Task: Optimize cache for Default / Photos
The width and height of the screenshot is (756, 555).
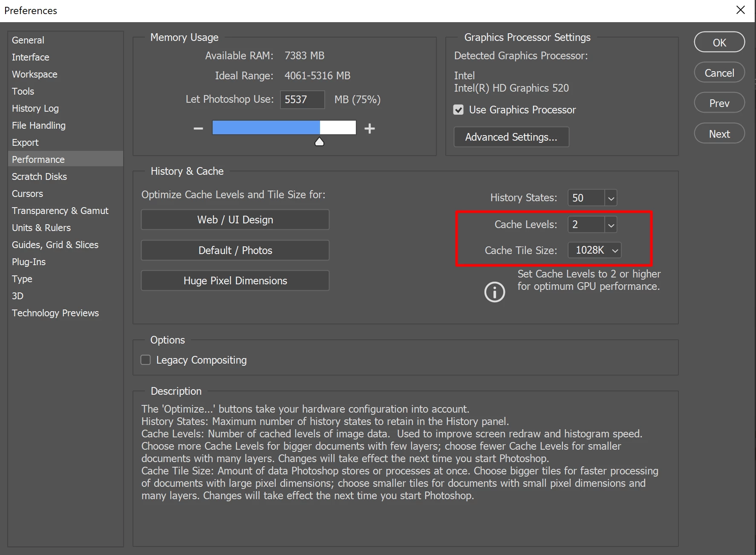Action: pos(235,250)
